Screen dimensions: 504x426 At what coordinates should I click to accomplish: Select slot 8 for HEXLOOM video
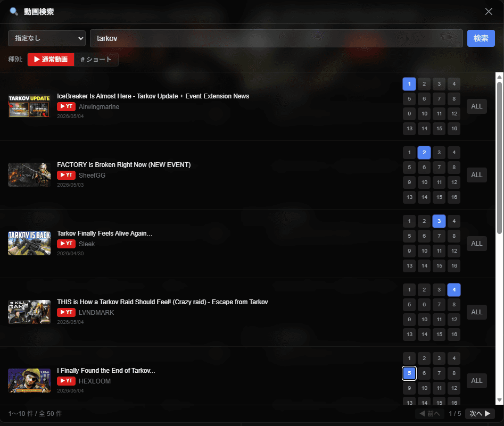[x=454, y=373]
